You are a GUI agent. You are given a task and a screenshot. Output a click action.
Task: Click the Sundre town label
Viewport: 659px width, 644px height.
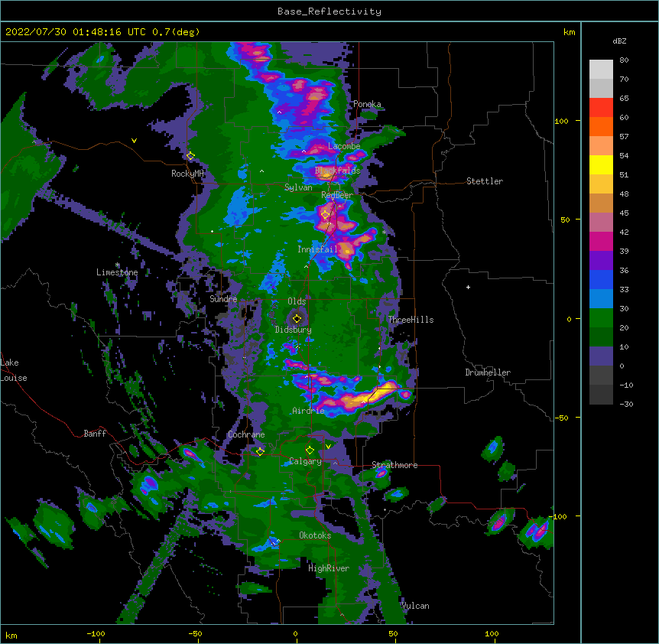pyautogui.click(x=223, y=299)
